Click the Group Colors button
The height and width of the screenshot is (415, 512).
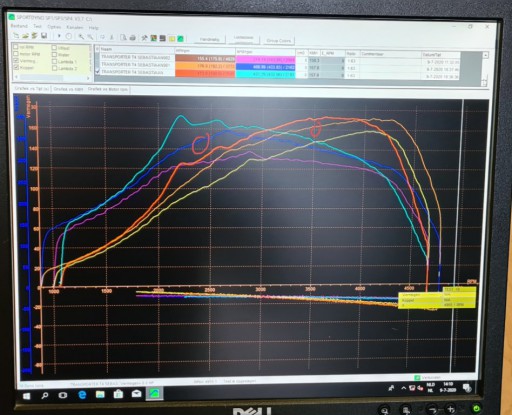pos(279,41)
